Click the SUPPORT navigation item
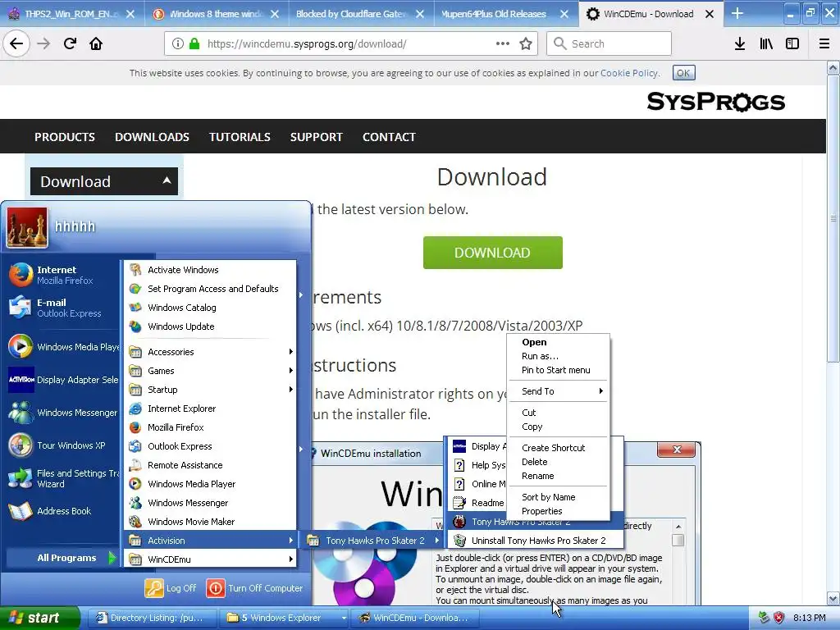 click(x=316, y=137)
